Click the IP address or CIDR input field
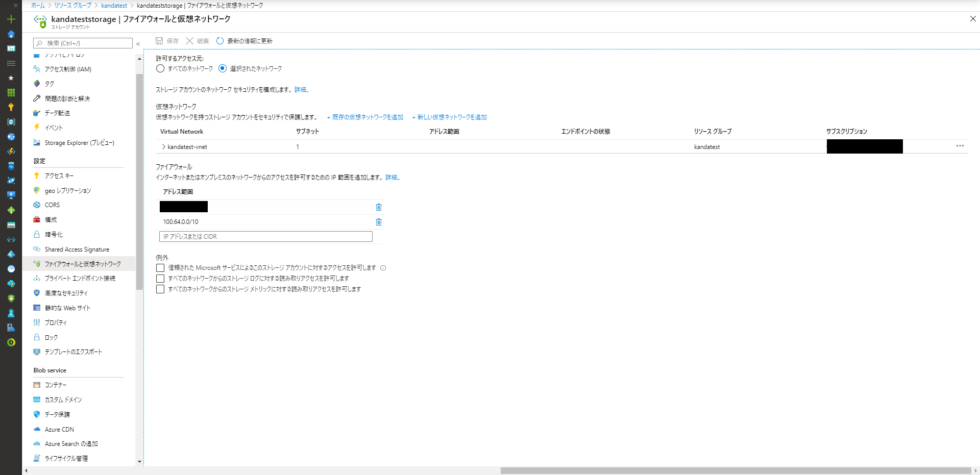980x475 pixels. [265, 237]
